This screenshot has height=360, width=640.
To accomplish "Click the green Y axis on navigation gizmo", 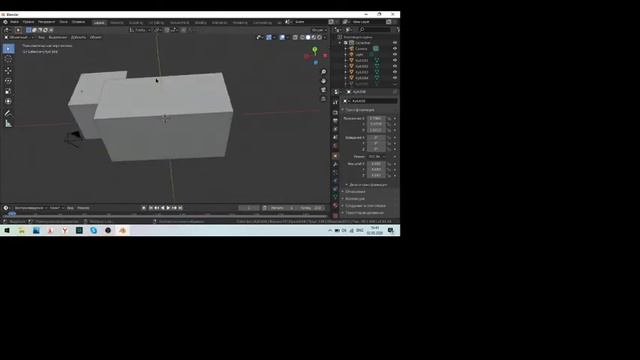I will tap(315, 49).
